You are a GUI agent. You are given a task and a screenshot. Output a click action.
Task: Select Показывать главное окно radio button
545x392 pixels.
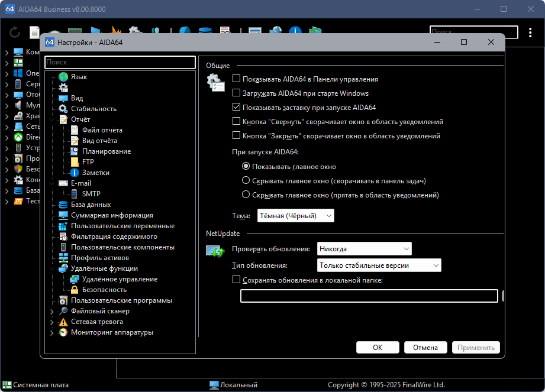coord(246,166)
